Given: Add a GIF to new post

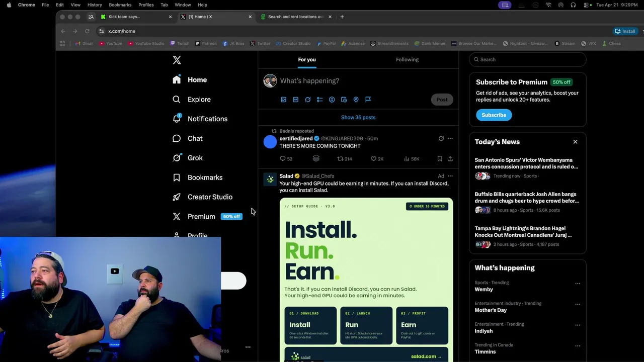Looking at the screenshot, I should point(295,100).
